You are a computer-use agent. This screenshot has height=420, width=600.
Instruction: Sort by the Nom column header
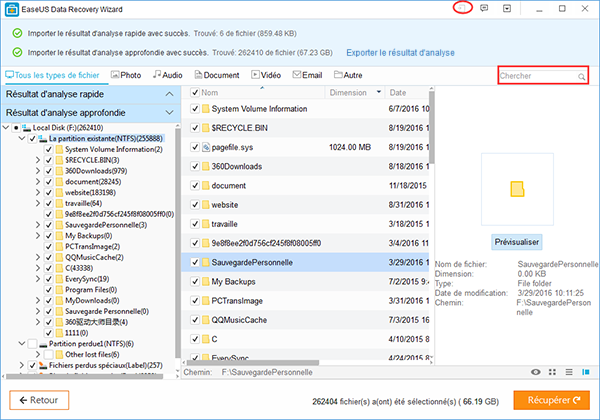pyautogui.click(x=210, y=93)
